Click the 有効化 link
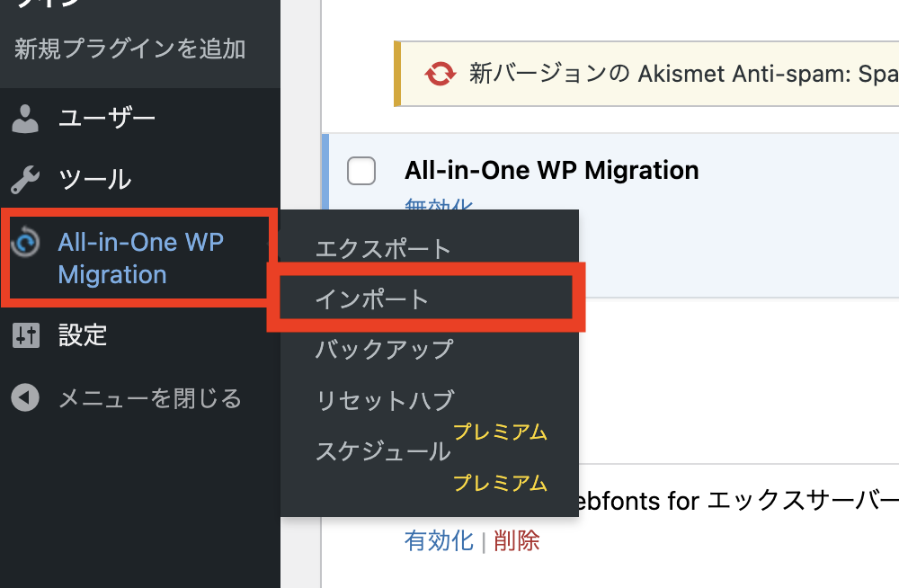Screen dimensions: 899x588 (x=440, y=541)
